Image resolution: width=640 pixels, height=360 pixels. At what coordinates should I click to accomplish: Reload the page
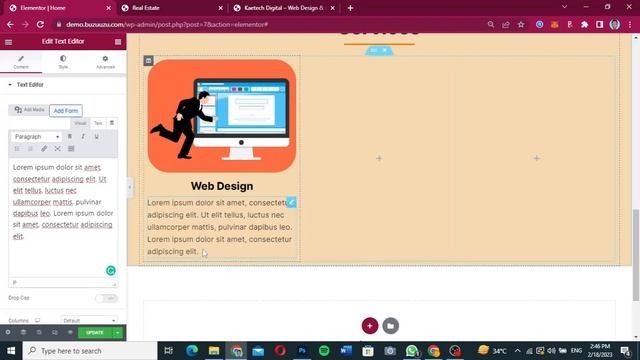[40, 24]
